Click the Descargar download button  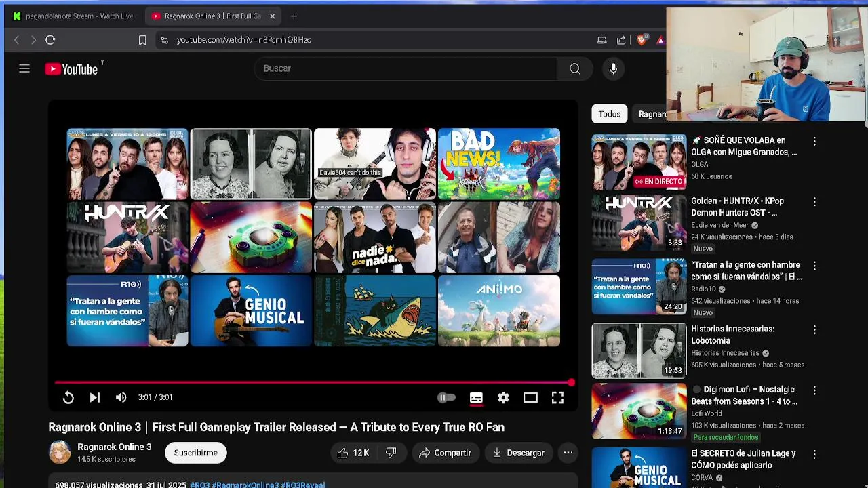[x=518, y=453]
